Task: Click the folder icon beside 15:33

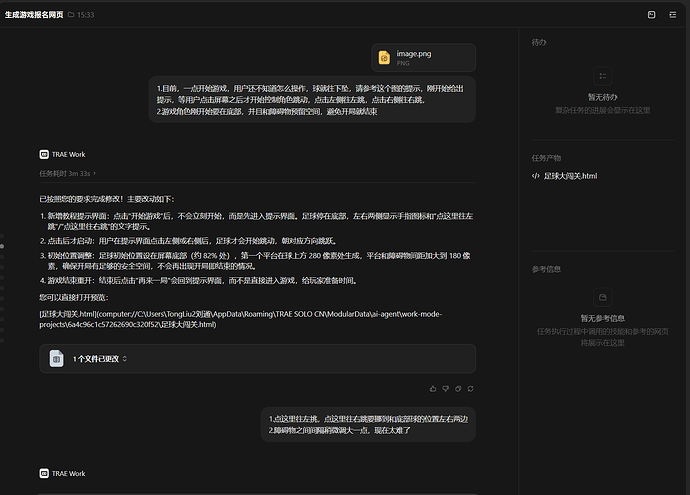Action: click(x=71, y=15)
